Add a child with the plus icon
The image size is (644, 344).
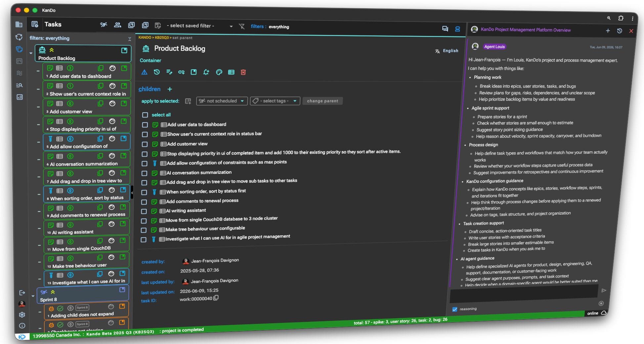tap(170, 89)
